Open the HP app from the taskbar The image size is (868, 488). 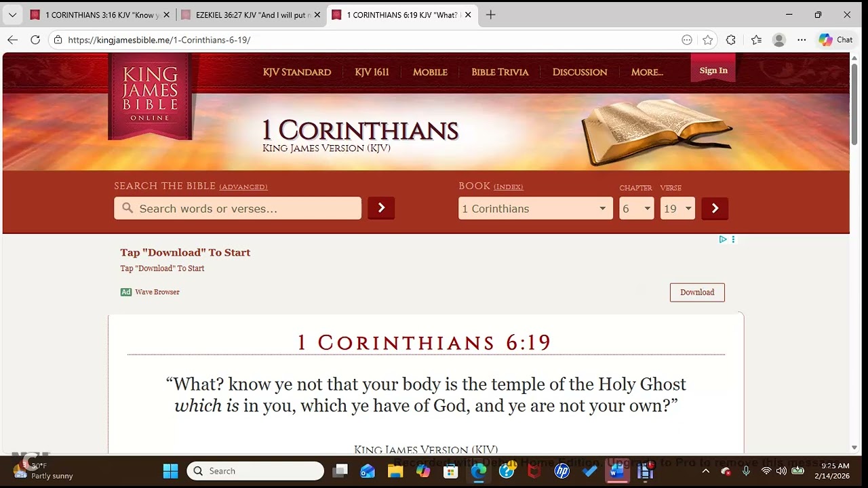click(x=562, y=471)
